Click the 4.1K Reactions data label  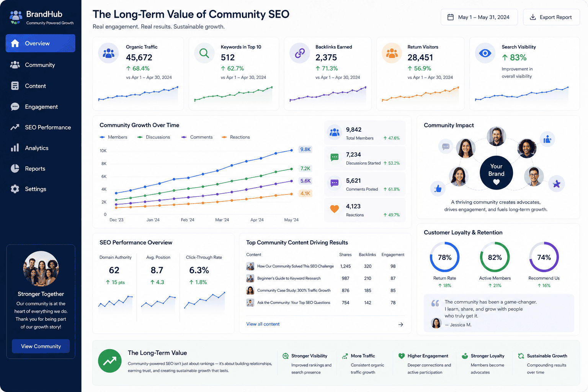(305, 193)
